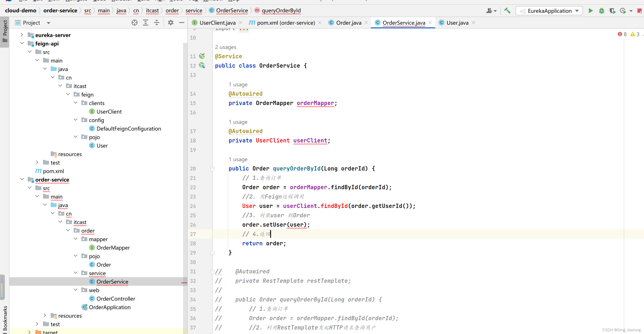The height and width of the screenshot is (334, 644).
Task: Collapse the feign-api module
Action: pyautogui.click(x=22, y=43)
